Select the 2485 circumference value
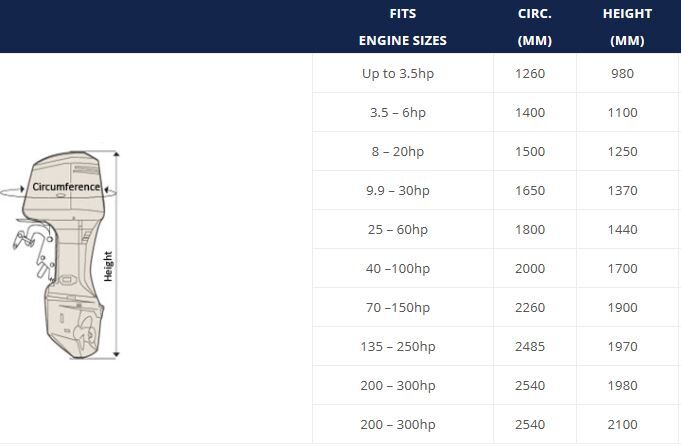The image size is (681, 446). (x=530, y=346)
